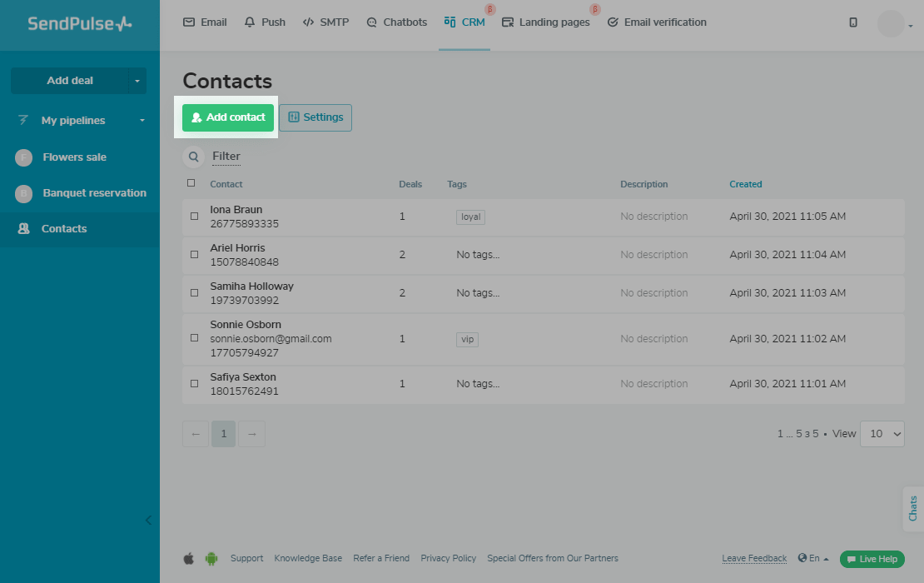This screenshot has width=924, height=583.
Task: Click No tags for Ariel Horris
Action: coord(478,255)
